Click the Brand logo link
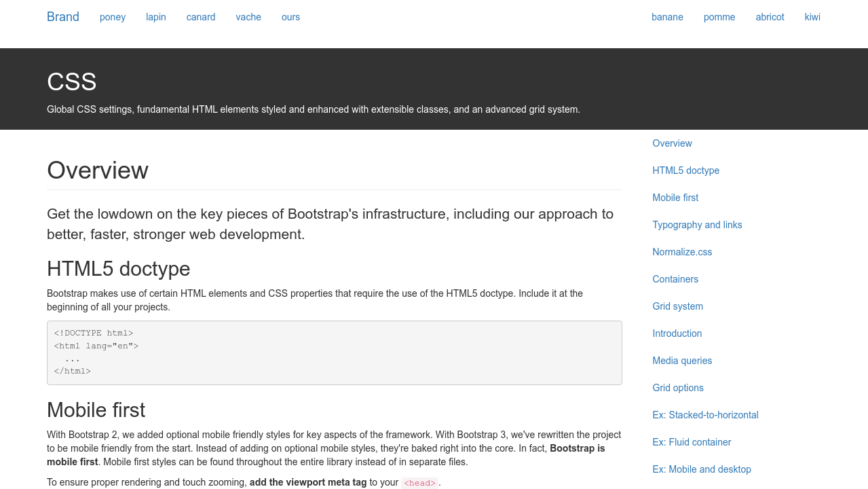 (x=63, y=17)
